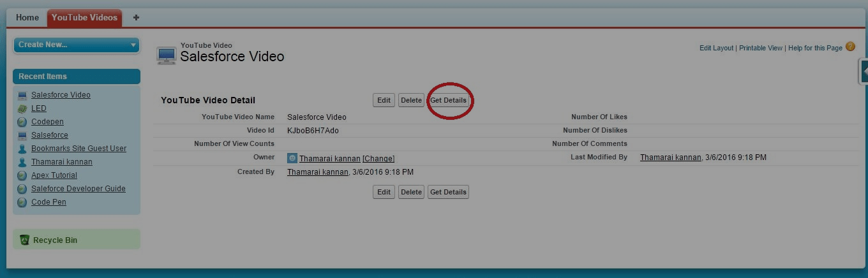Open the Codepen recent item
The height and width of the screenshot is (278, 868).
click(47, 122)
